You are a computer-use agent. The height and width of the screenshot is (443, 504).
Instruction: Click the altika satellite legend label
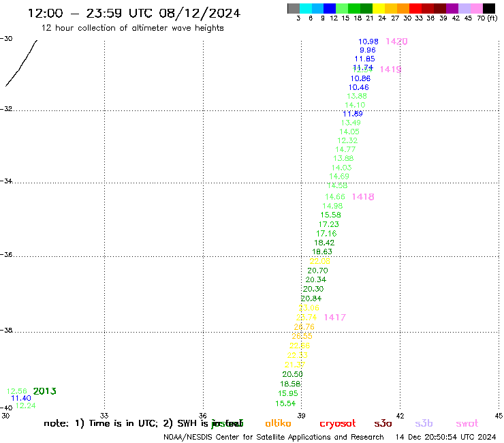click(278, 423)
